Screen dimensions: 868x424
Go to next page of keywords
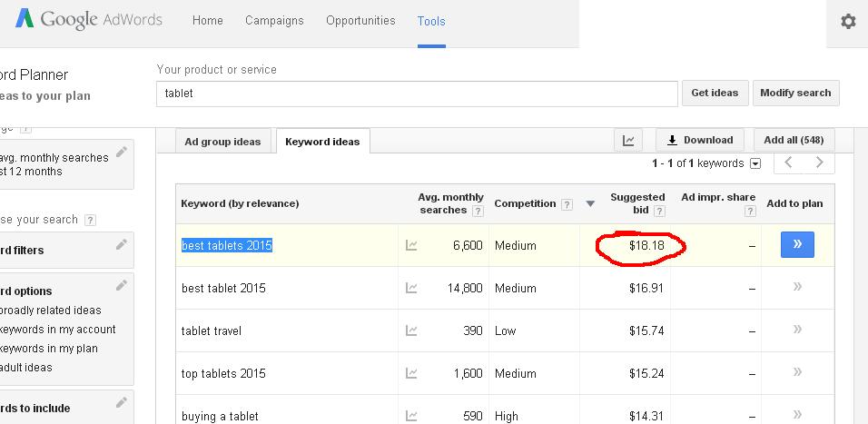(x=820, y=163)
